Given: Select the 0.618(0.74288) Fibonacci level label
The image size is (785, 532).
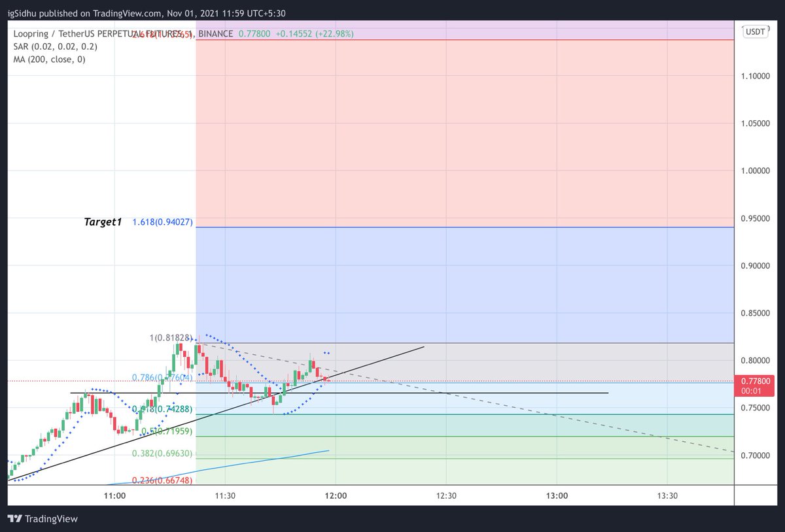Looking at the screenshot, I should (164, 408).
